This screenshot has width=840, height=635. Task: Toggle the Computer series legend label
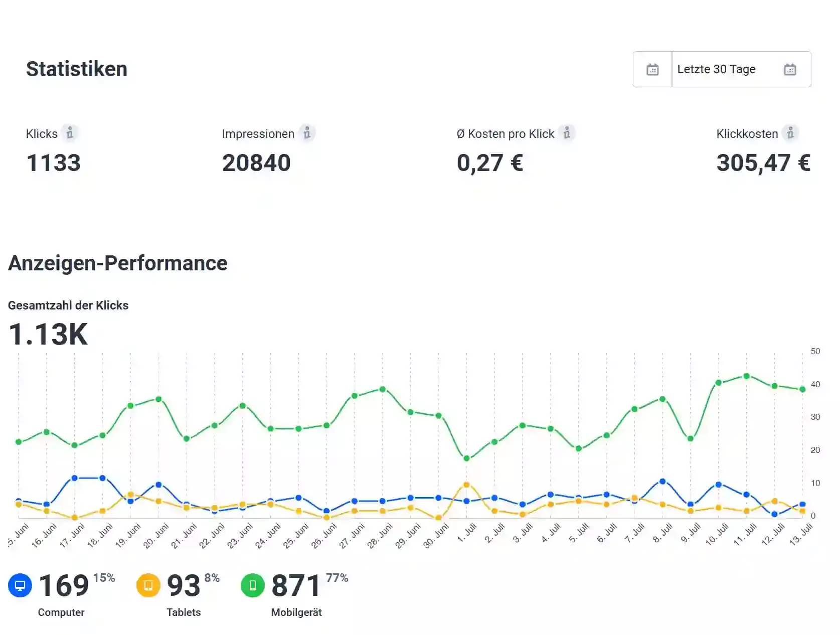tap(61, 612)
